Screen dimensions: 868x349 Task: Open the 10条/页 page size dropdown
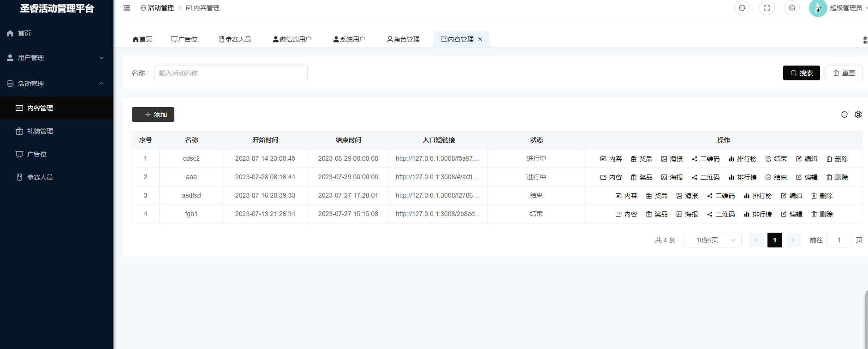712,240
